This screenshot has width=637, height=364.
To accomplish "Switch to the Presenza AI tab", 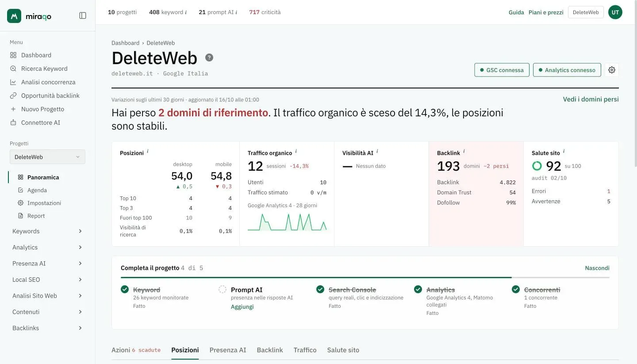I will click(x=228, y=350).
